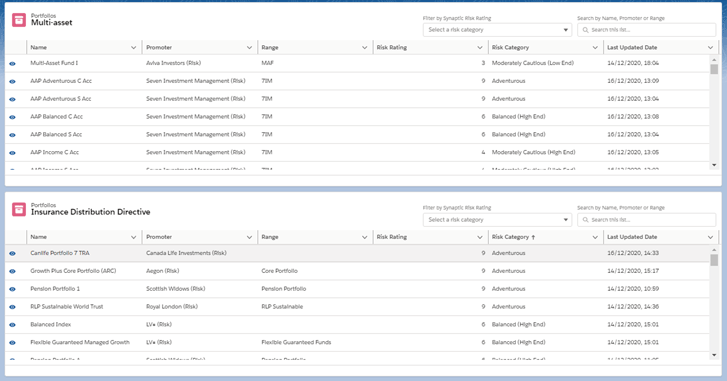This screenshot has height=381, width=727.
Task: Click Insurance Distribution table scrollbar thumb
Action: pyautogui.click(x=714, y=260)
